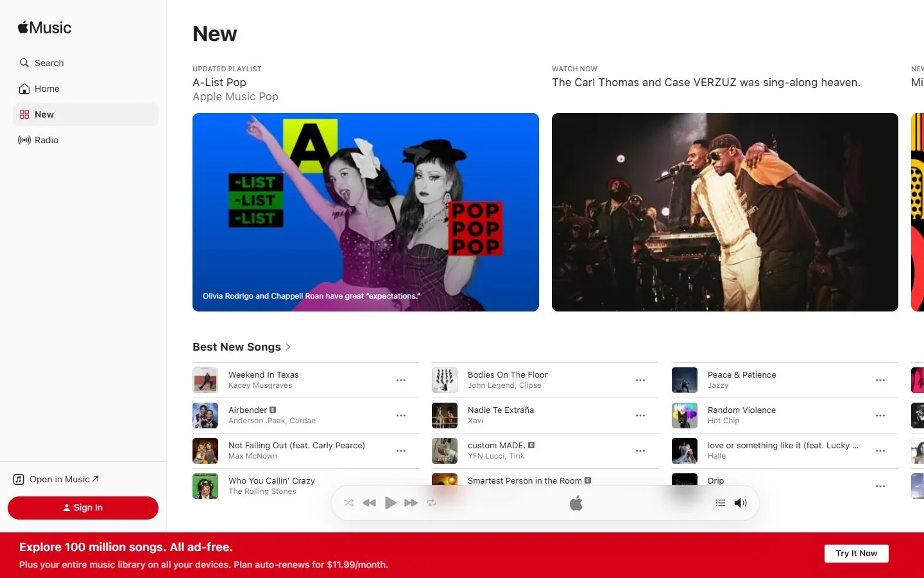
Task: Open Search in the sidebar
Action: (85, 63)
